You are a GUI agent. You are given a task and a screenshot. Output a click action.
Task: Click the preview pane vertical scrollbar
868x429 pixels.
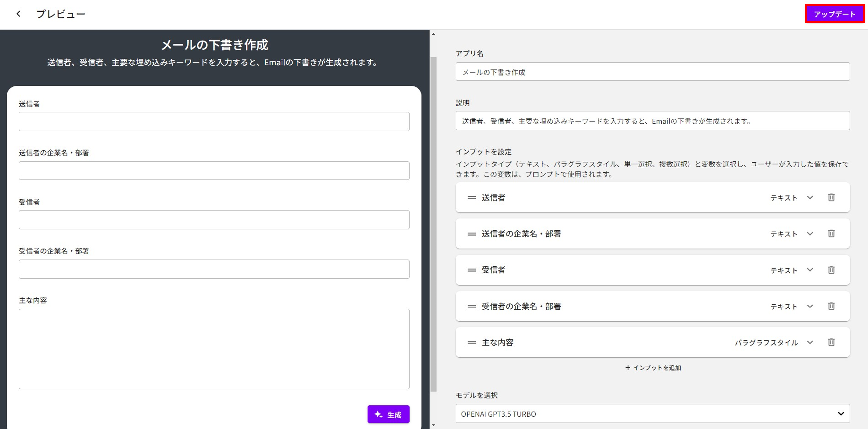click(x=433, y=222)
